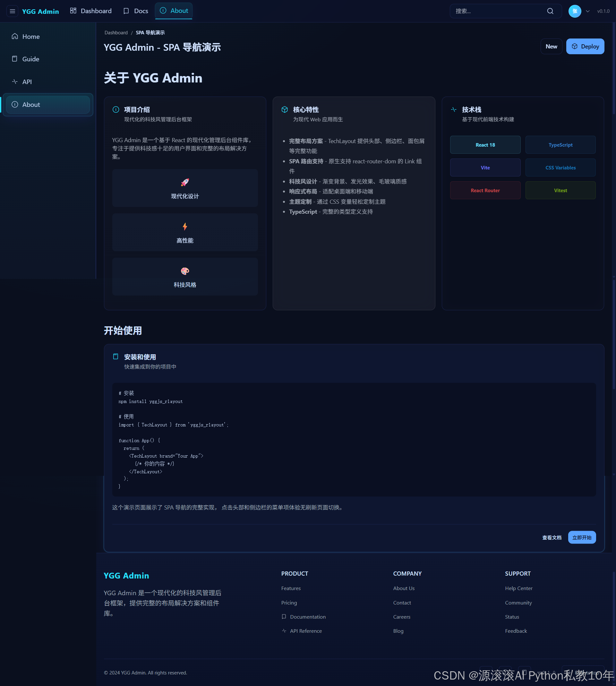Click the book icon beside 安装和使用
The width and height of the screenshot is (616, 686).
tap(116, 356)
